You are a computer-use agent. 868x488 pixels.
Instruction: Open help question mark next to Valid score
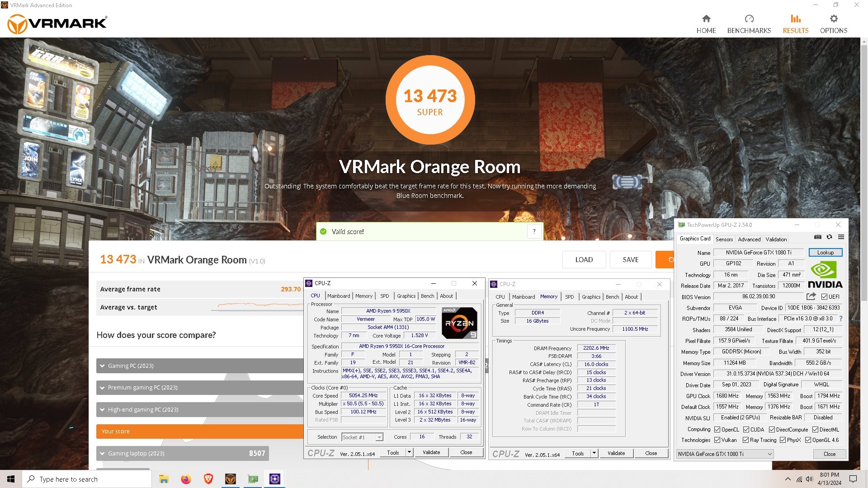pos(534,231)
